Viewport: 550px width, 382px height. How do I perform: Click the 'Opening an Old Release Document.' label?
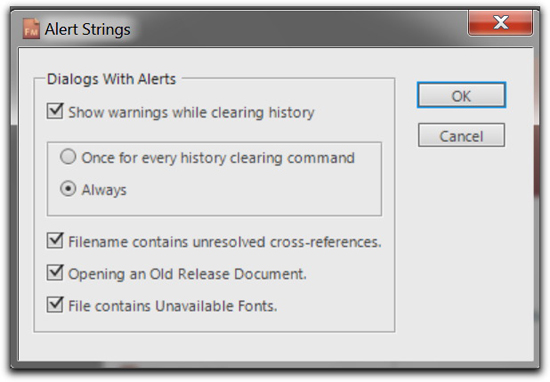187,274
